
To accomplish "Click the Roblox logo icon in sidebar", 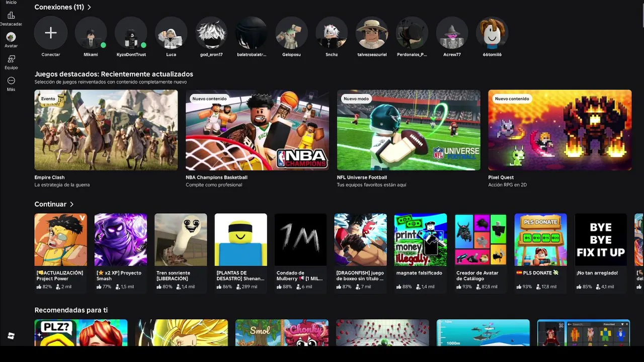I will point(11,336).
